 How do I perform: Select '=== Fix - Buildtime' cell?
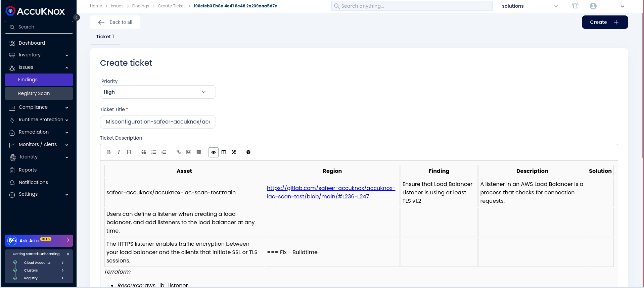click(x=332, y=252)
